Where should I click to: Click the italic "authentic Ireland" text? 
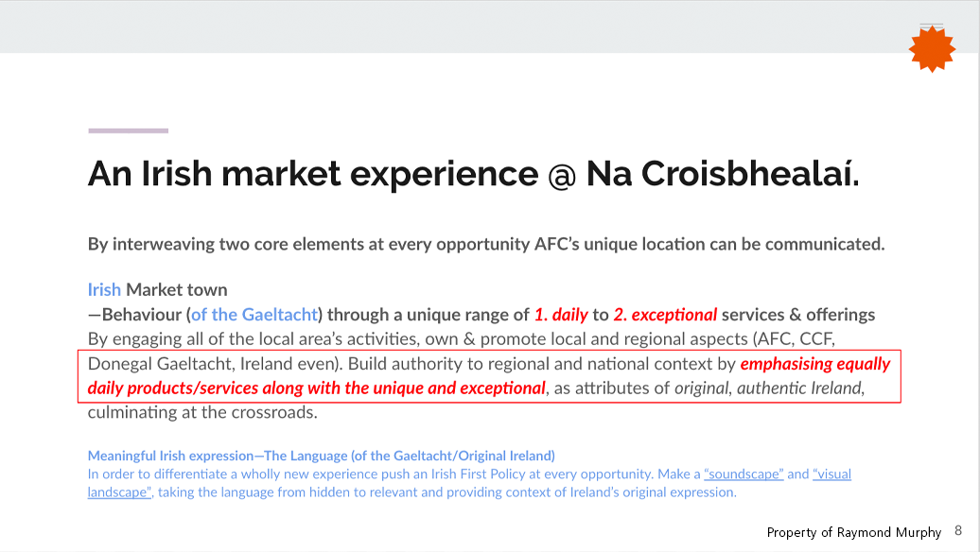point(799,388)
